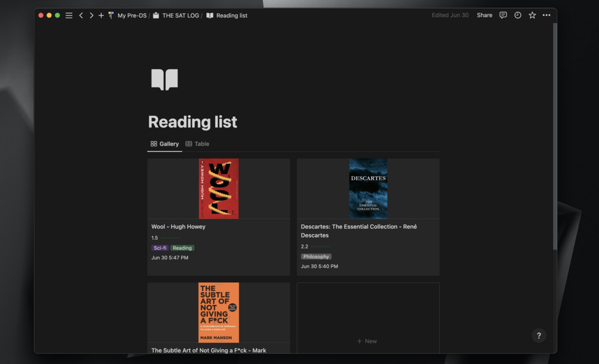Open page history clock icon
This screenshot has width=599, height=364.
517,15
